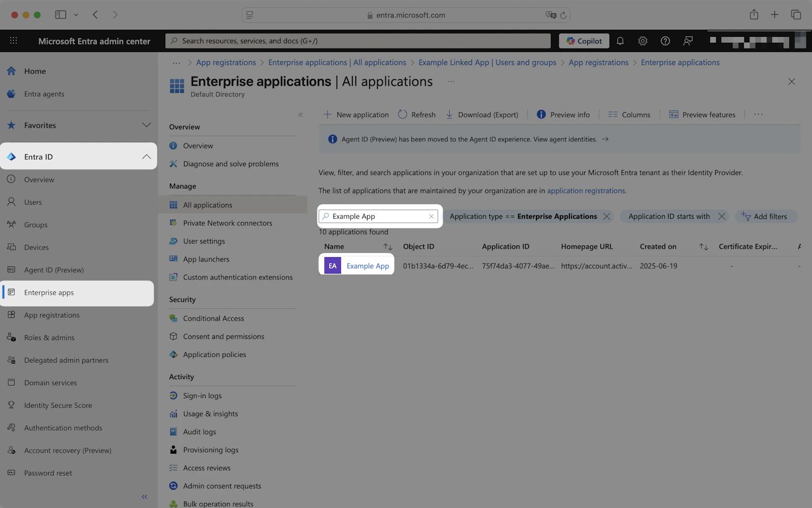The height and width of the screenshot is (508, 812).
Task: Open the feedback icon in the header
Action: tap(688, 41)
